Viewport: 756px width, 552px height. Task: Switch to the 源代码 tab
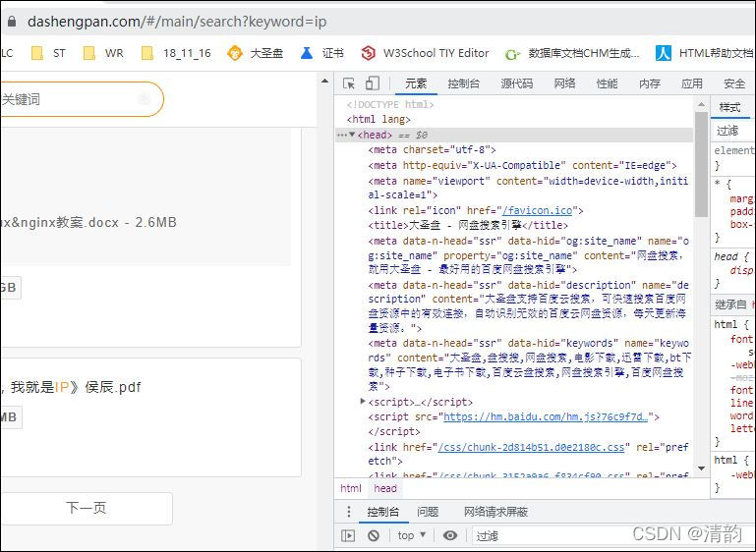[x=516, y=83]
